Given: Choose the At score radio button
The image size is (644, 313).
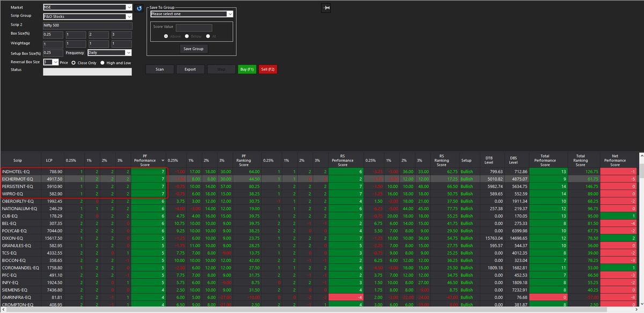Looking at the screenshot, I should coord(208,36).
